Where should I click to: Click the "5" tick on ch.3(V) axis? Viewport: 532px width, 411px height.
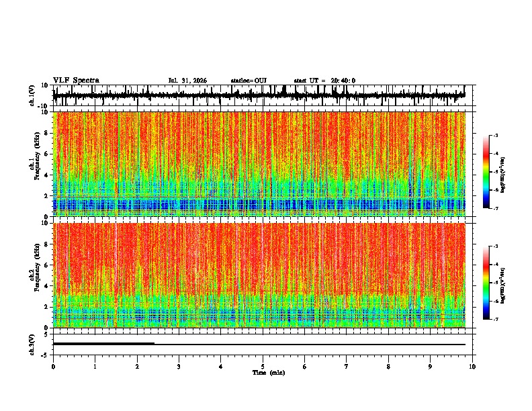[x=47, y=334]
